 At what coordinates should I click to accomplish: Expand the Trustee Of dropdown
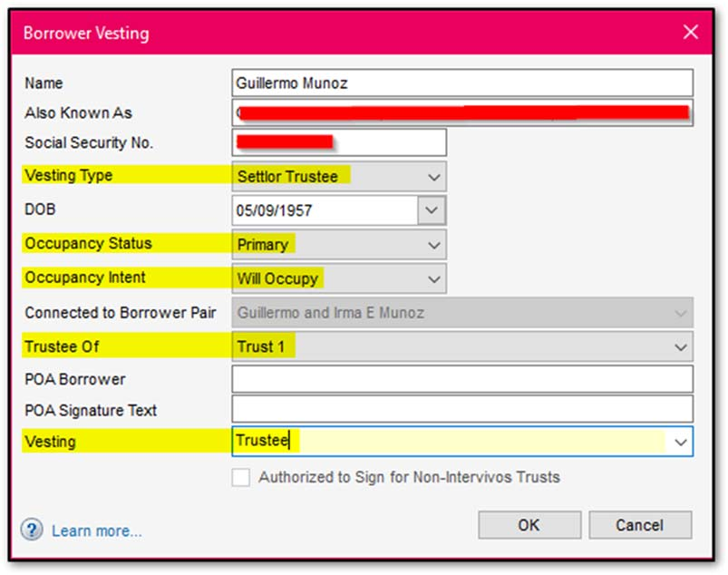coord(681,346)
